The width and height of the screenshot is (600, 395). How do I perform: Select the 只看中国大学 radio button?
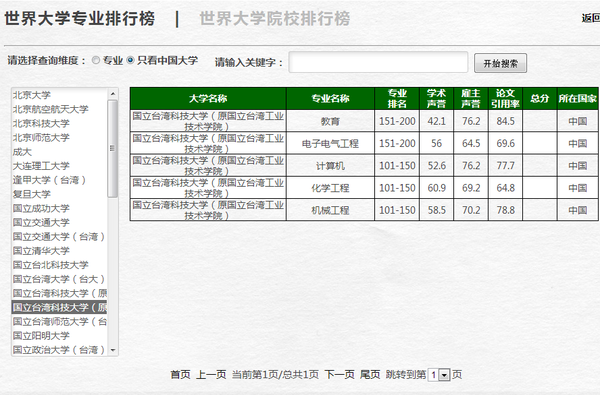pos(130,60)
